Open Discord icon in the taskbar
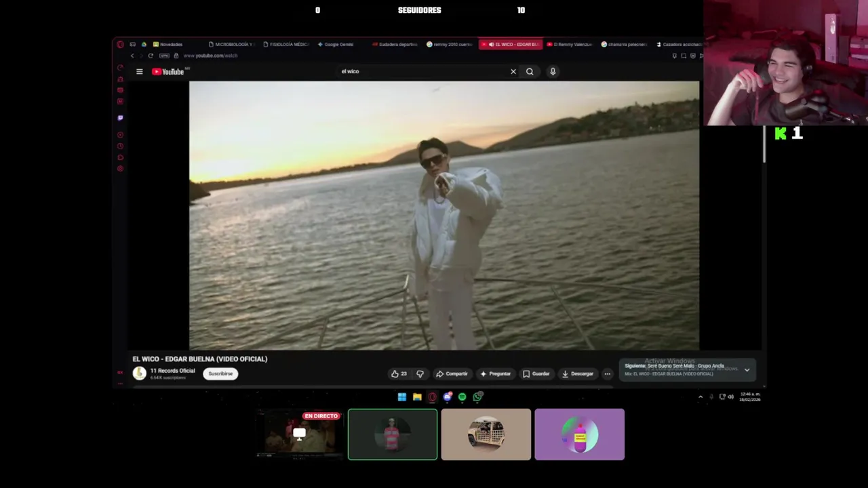 click(x=447, y=397)
